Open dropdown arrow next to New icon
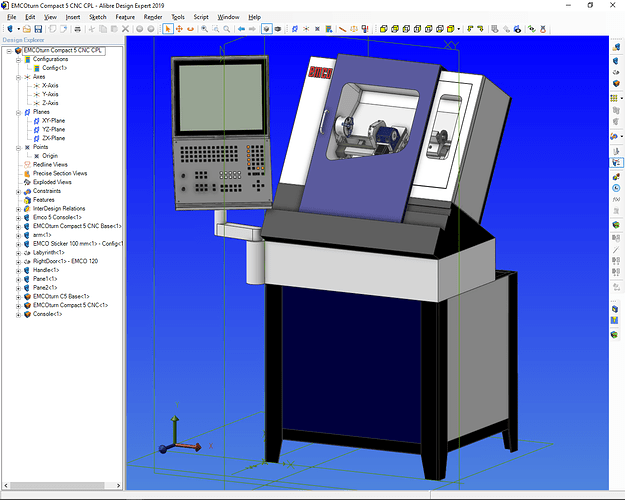 tap(18, 29)
